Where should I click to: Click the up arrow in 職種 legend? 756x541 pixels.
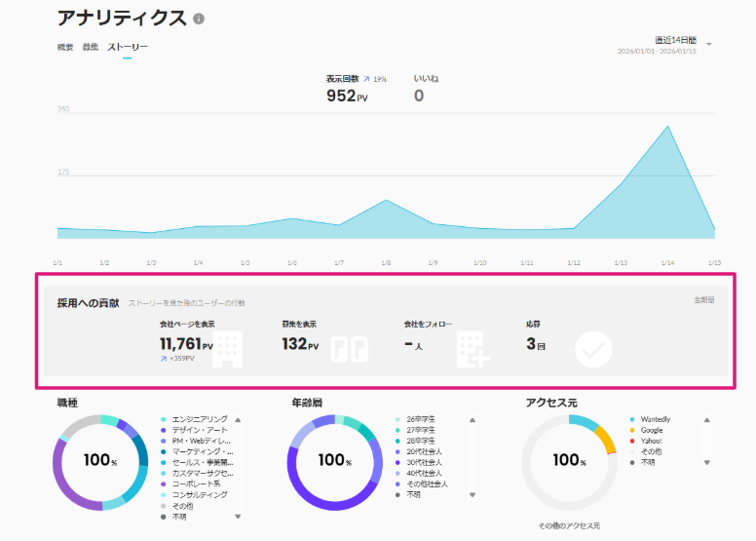(x=238, y=420)
